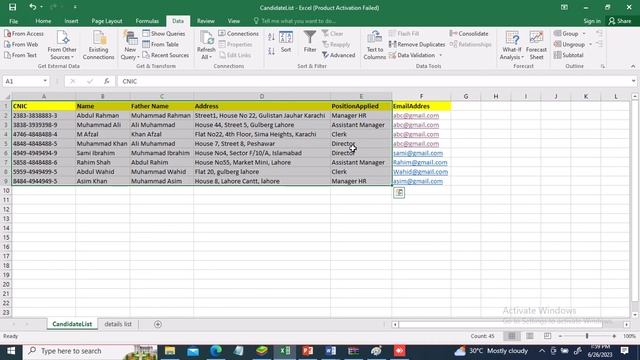Open Data Validation

(412, 55)
